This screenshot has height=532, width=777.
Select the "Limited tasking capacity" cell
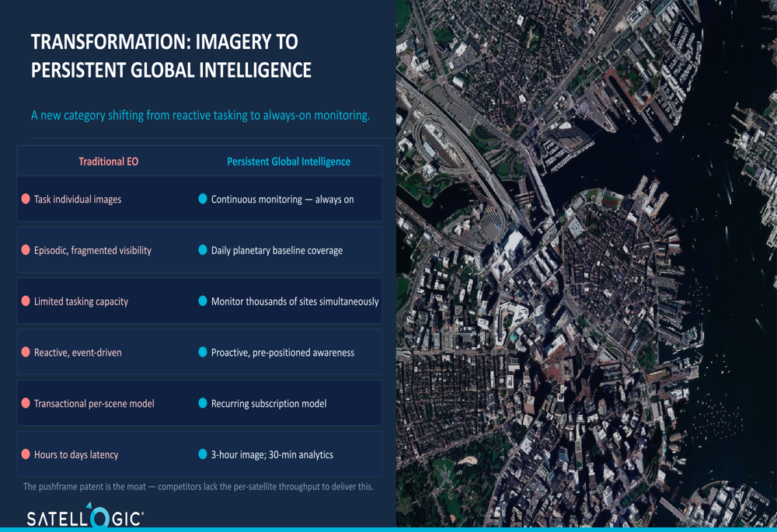click(x=81, y=301)
